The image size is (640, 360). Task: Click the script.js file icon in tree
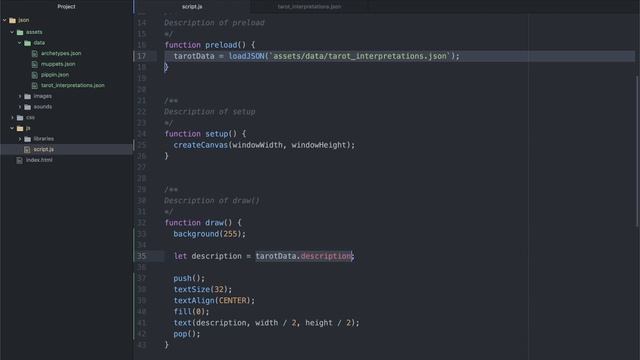pyautogui.click(x=27, y=149)
